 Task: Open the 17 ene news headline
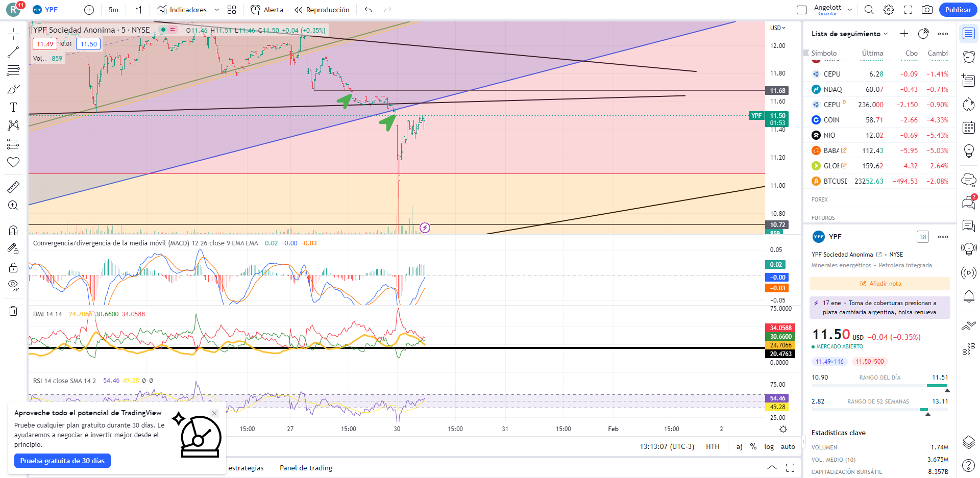880,308
